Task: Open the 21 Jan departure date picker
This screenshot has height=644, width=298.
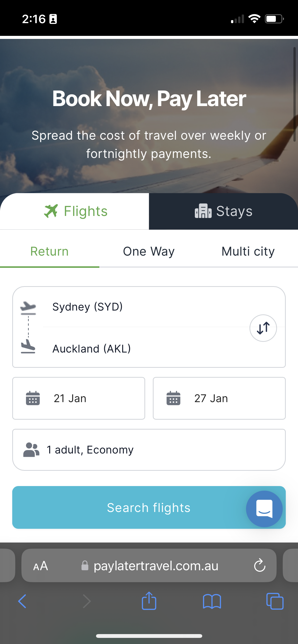Action: click(79, 398)
